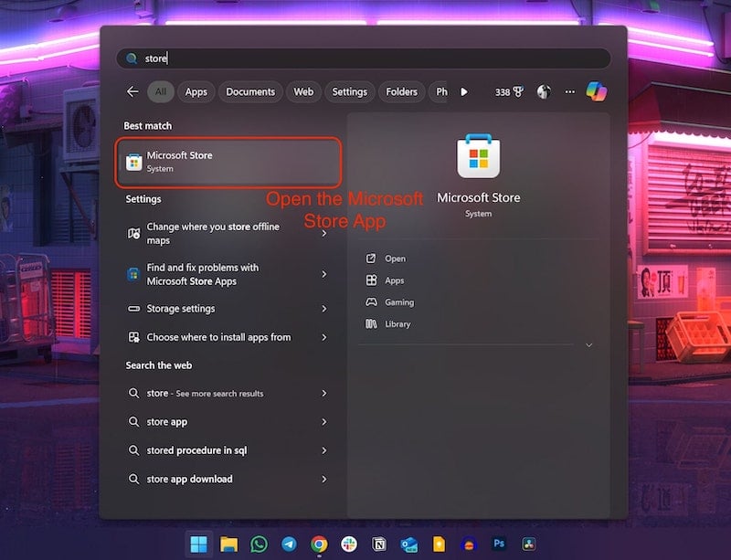Viewport: 731px width, 560px height.
Task: Open the user profile avatar
Action: (x=544, y=92)
